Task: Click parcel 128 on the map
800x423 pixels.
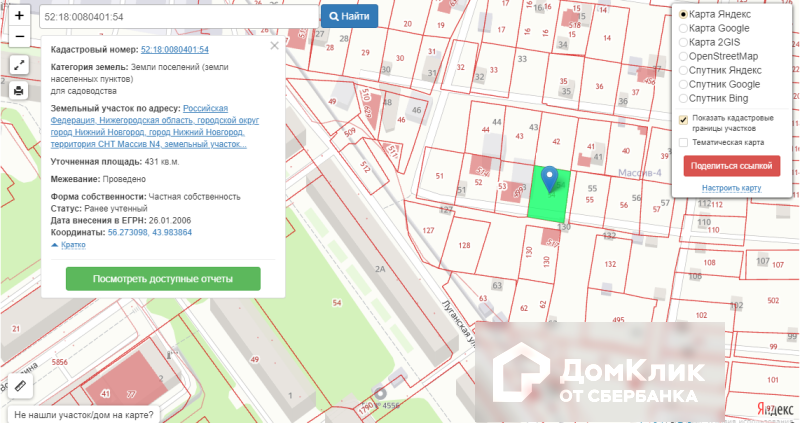Action: coord(464,245)
